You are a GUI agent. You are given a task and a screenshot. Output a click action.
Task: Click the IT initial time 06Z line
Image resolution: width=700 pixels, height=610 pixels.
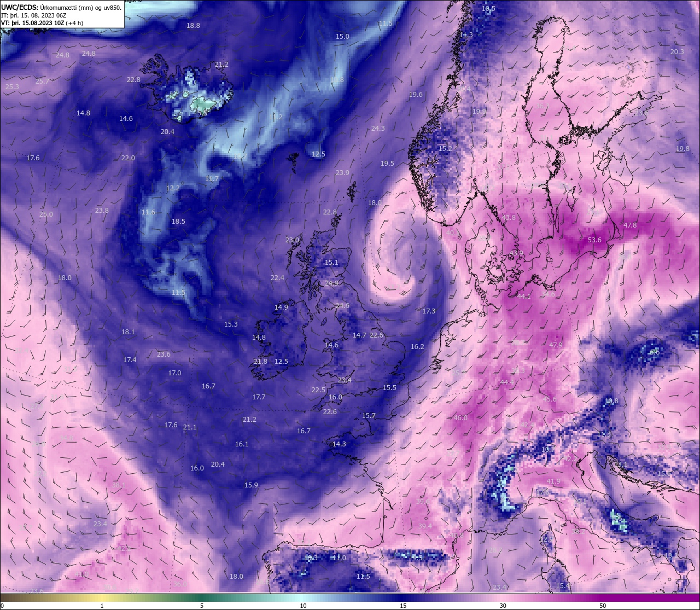tap(34, 15)
